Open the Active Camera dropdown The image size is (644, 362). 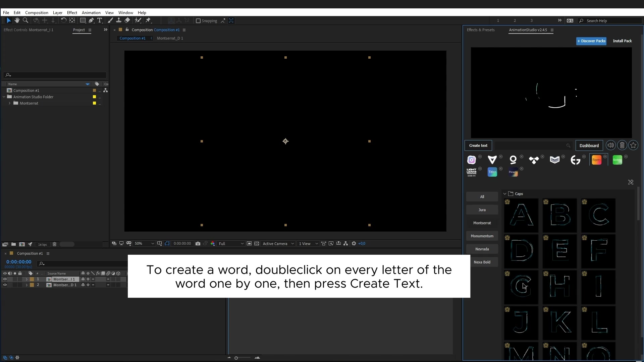coord(278,244)
